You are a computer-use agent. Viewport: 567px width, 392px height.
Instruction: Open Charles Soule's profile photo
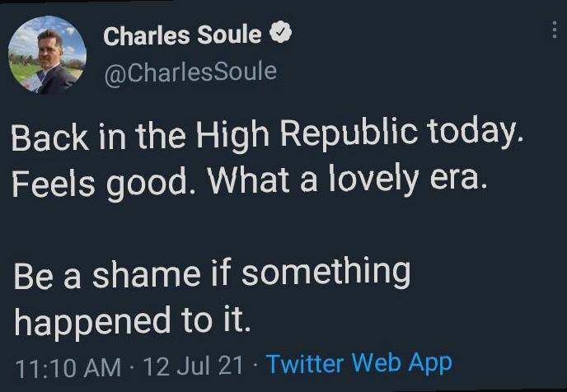(47, 57)
